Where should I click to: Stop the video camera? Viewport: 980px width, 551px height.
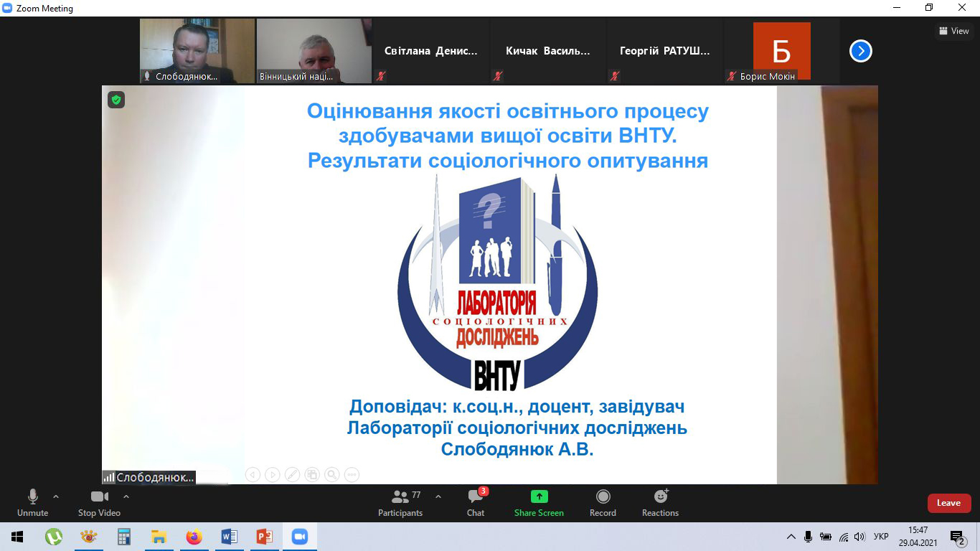99,503
